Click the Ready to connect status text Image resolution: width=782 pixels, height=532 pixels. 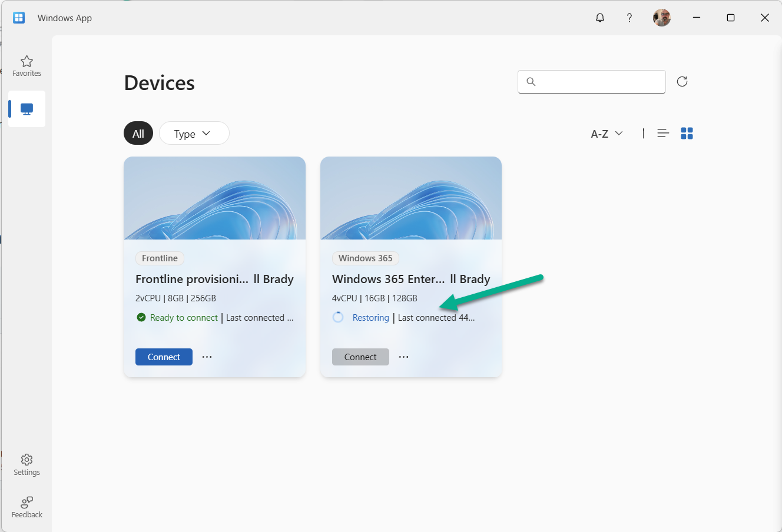(x=184, y=318)
